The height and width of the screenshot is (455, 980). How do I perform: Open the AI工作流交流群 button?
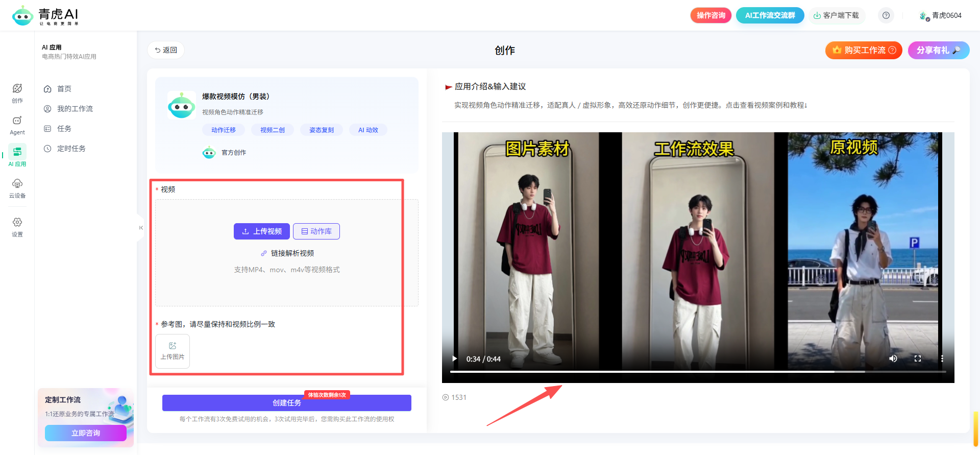[770, 15]
